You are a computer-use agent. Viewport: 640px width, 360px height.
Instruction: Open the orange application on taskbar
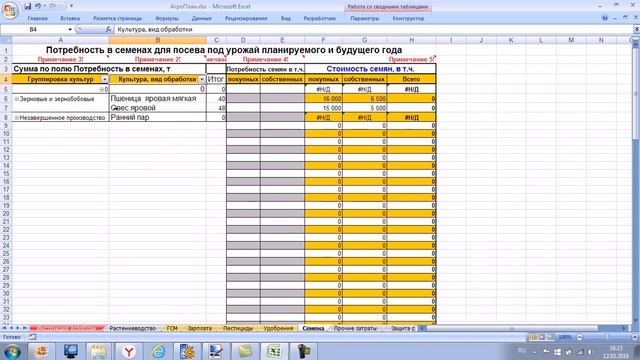tap(41, 351)
